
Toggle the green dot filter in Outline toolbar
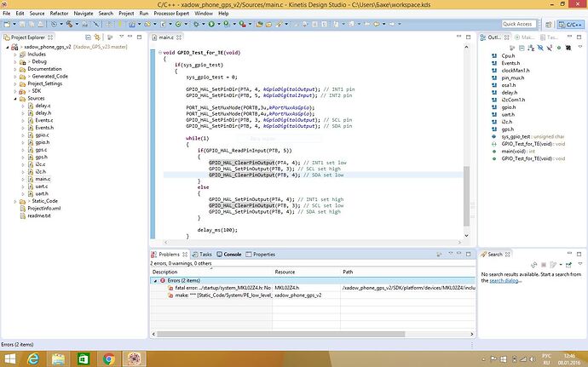click(x=559, y=48)
